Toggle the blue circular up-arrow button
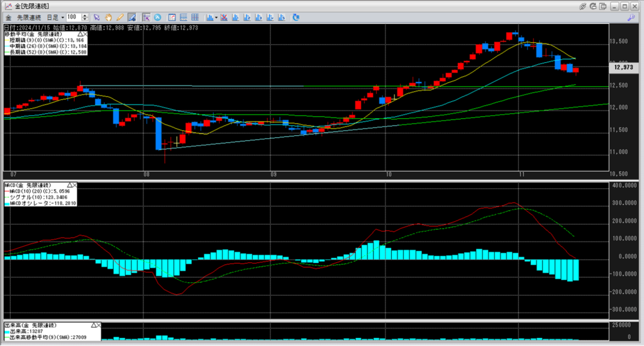This screenshot has height=346, width=644. 157,17
